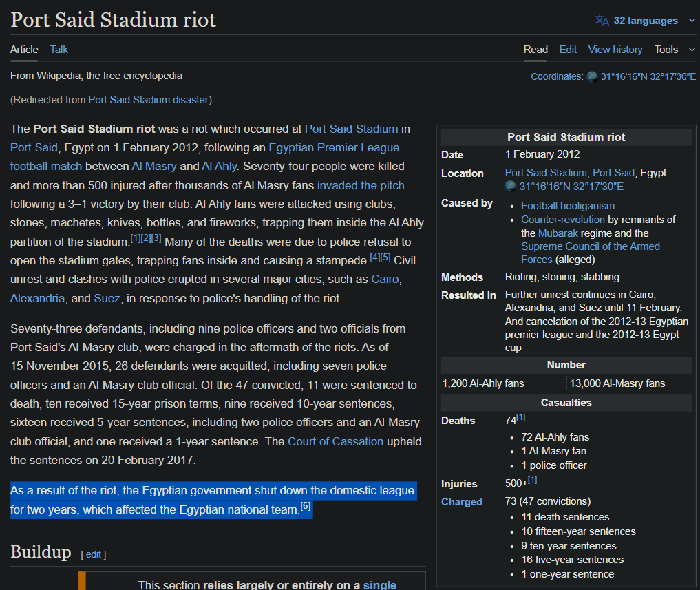
Task: Click the Casualties header in the infobox
Action: (566, 403)
